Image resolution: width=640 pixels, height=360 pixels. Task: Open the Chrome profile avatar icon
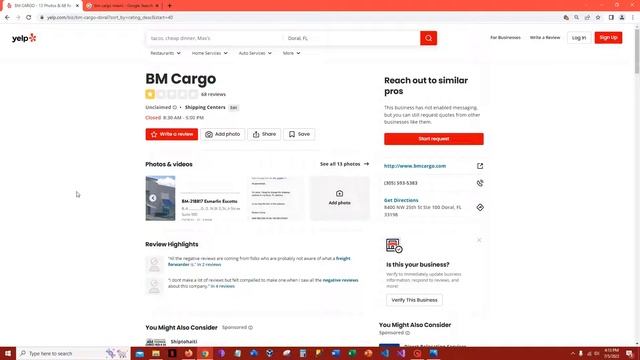coord(622,18)
